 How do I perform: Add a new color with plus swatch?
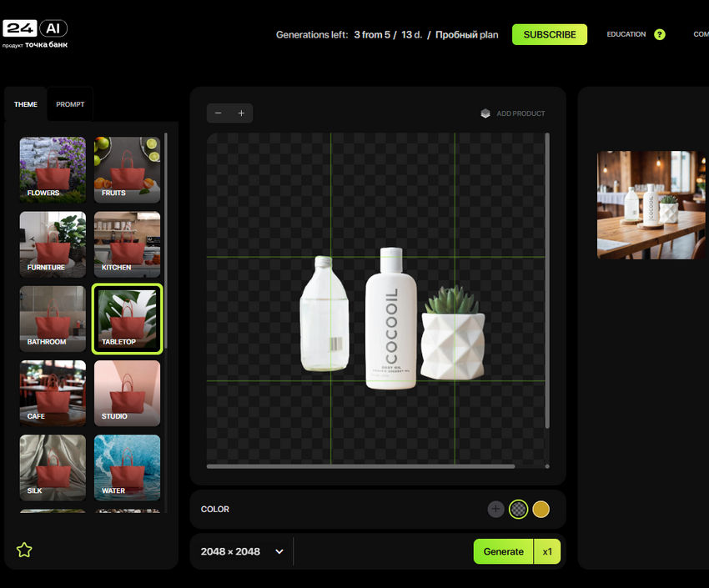496,510
